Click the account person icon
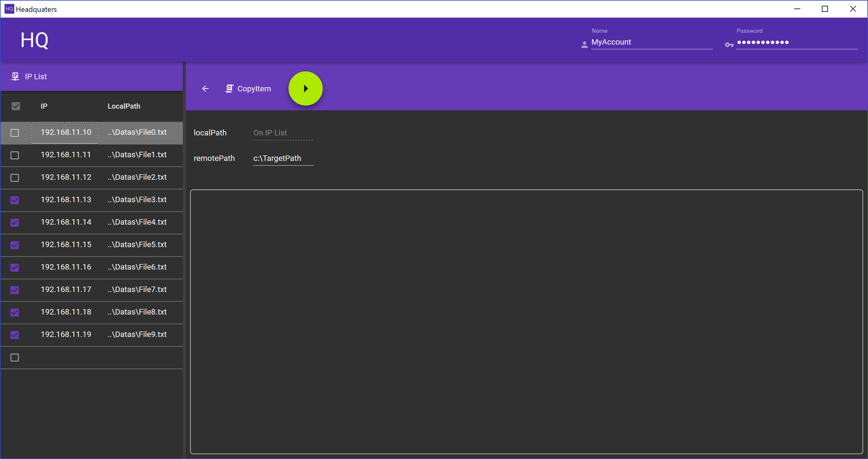This screenshot has width=868, height=459. tap(584, 44)
